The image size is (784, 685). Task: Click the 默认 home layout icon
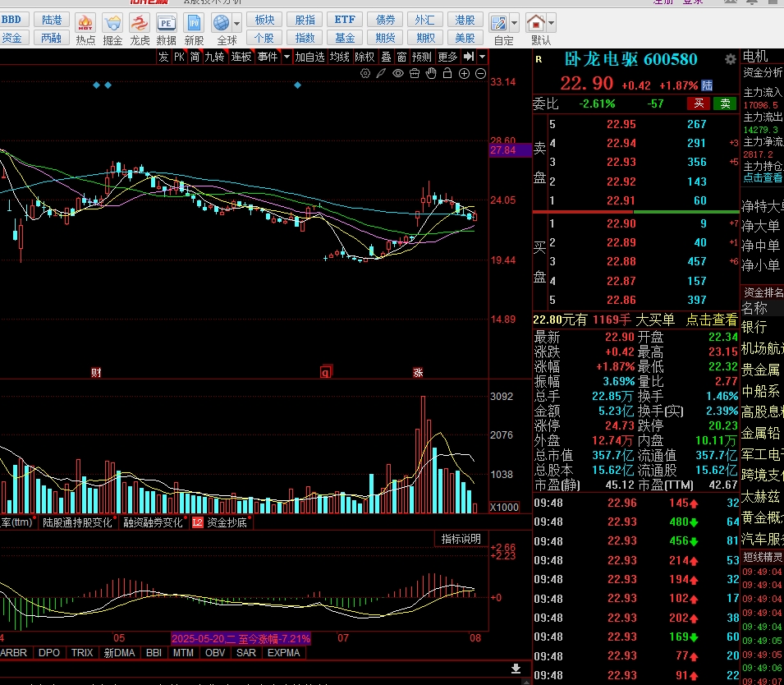[535, 23]
